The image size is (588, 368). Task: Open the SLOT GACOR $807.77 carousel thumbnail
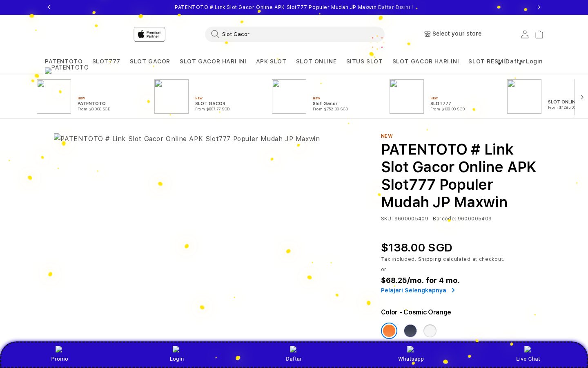(171, 96)
